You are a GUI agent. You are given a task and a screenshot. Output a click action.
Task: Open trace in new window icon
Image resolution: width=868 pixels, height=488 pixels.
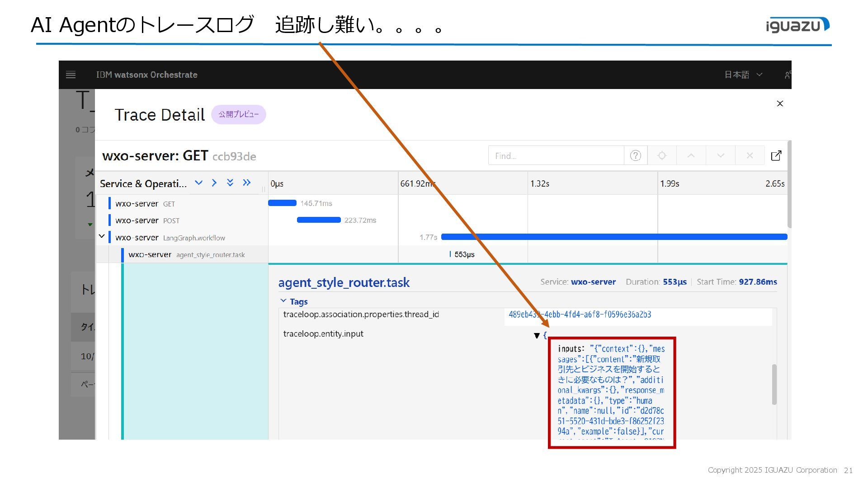(x=776, y=155)
